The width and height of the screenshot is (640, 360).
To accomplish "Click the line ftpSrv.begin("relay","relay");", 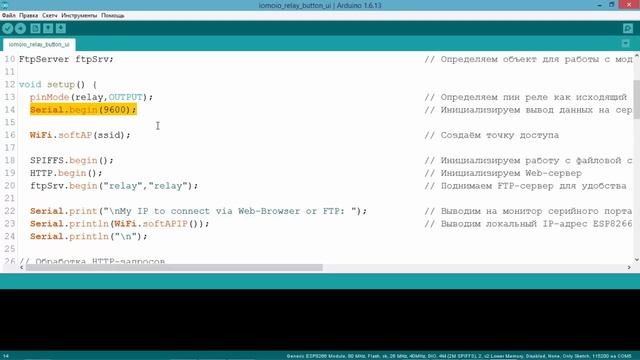I will tap(114, 186).
